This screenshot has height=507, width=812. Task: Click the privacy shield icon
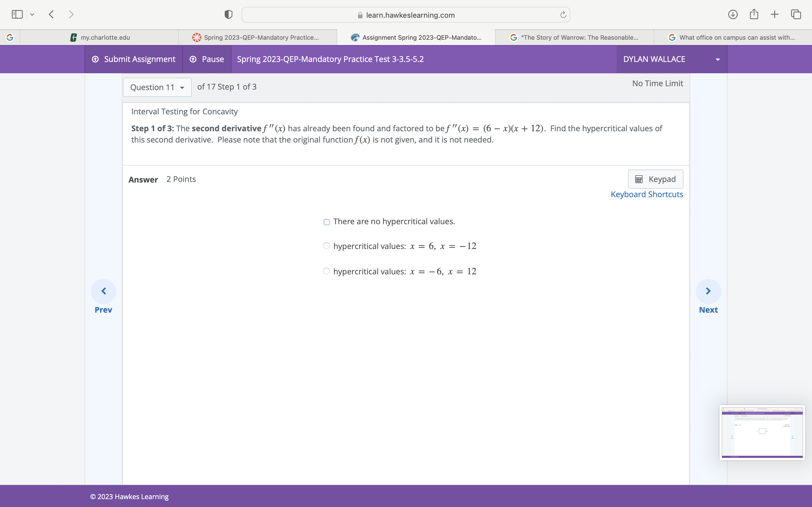[x=228, y=15]
